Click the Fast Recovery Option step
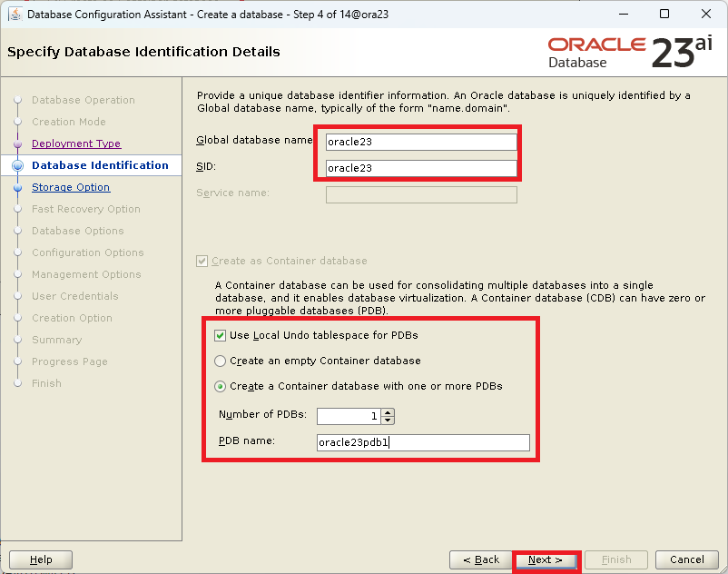 [x=86, y=209]
